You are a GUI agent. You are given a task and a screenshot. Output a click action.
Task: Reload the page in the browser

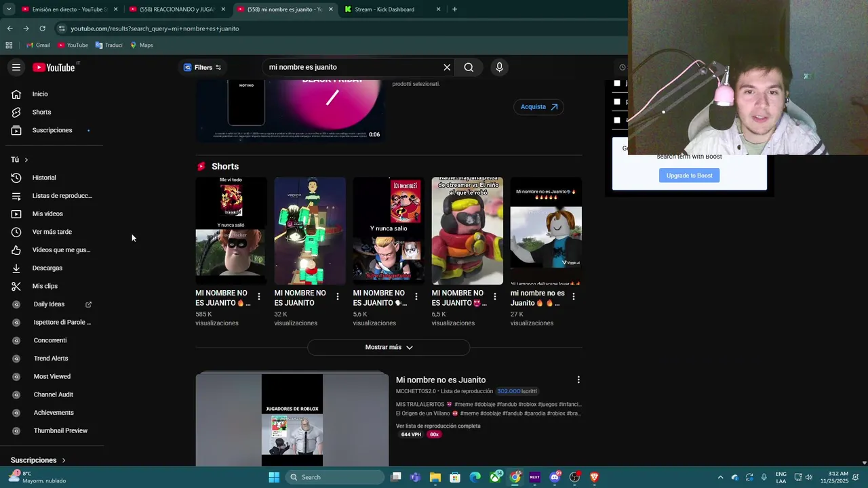pos(42,28)
